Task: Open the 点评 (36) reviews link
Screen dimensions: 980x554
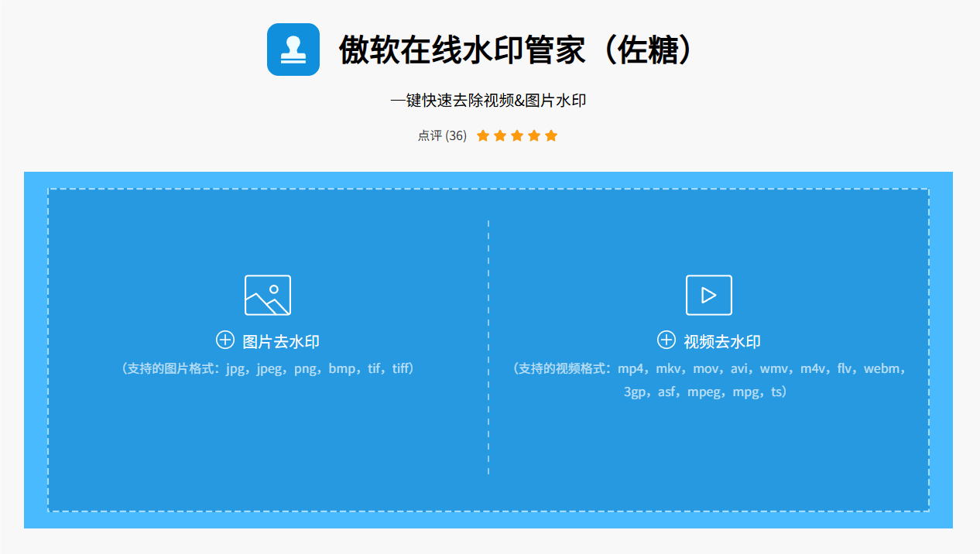Action: point(441,135)
